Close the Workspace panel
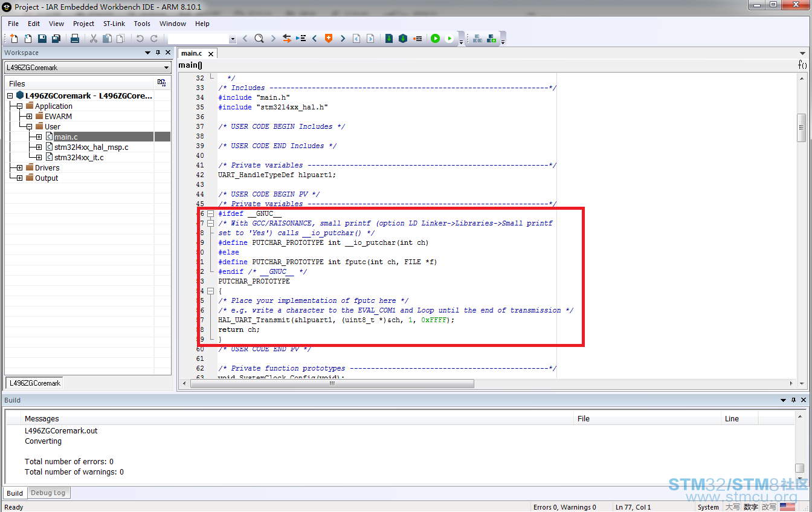812x512 pixels. pos(168,53)
